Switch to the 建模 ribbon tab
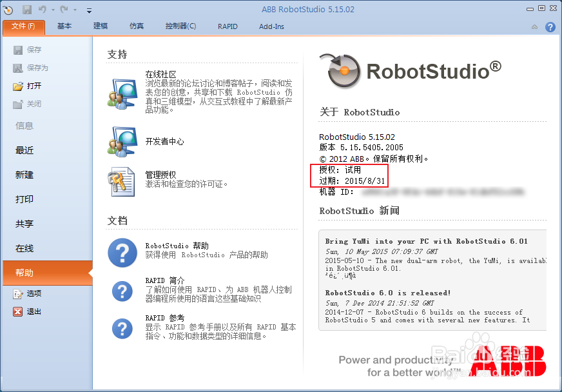 click(101, 26)
